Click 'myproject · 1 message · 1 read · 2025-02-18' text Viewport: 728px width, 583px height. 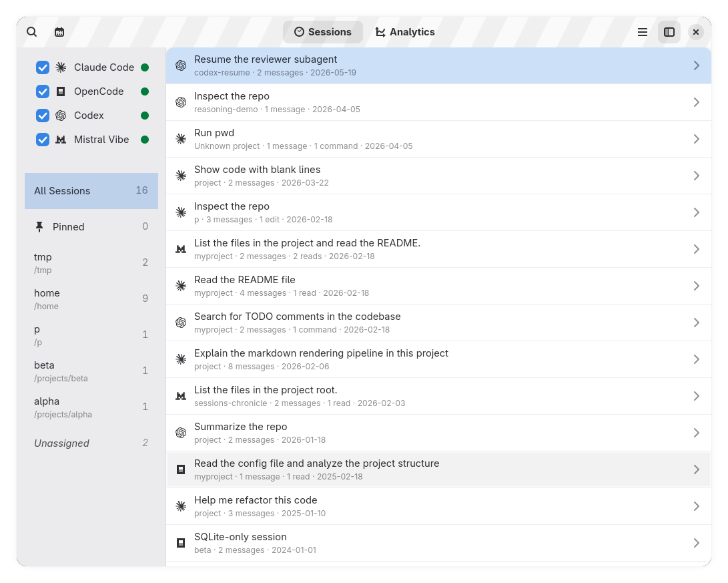[x=278, y=477]
